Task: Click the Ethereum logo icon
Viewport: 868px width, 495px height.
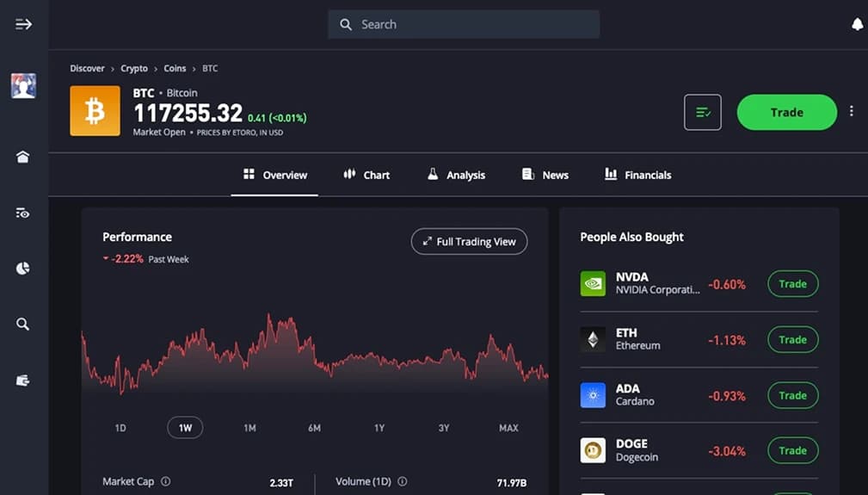Action: (593, 339)
